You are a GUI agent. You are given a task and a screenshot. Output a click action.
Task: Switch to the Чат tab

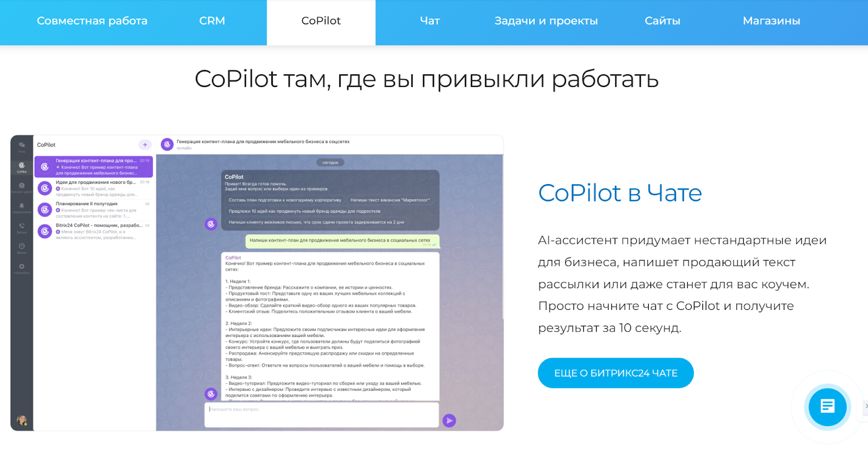click(x=430, y=21)
